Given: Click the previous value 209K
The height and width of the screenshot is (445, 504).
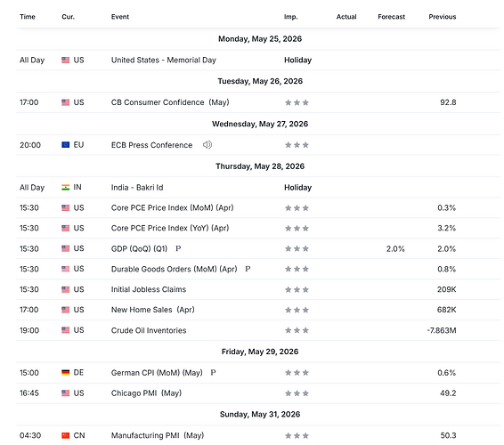Looking at the screenshot, I should pos(446,289).
